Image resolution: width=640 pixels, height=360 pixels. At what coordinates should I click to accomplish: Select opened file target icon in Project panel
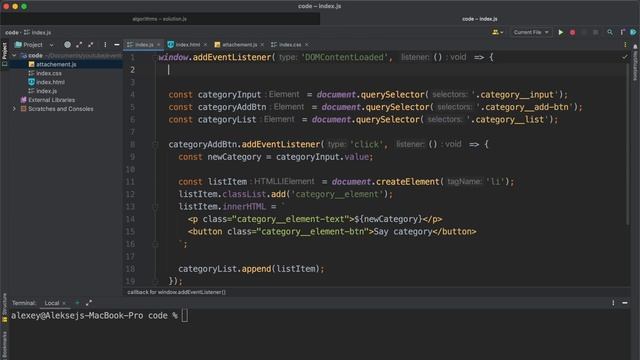point(67,44)
